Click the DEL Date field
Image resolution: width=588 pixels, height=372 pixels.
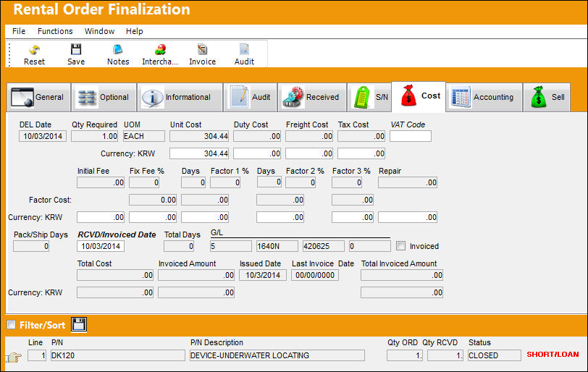tap(43, 136)
